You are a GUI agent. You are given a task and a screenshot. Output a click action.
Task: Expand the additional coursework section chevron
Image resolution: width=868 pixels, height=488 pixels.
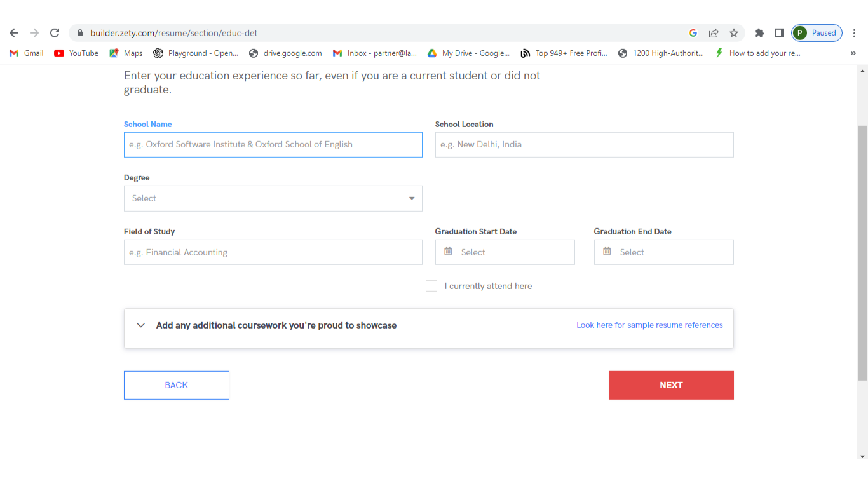141,325
